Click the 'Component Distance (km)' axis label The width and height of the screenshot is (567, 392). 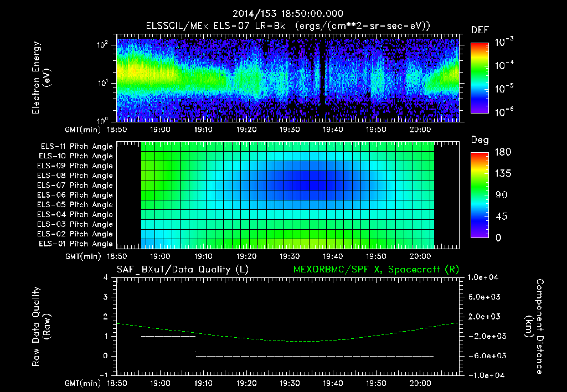tap(534, 327)
